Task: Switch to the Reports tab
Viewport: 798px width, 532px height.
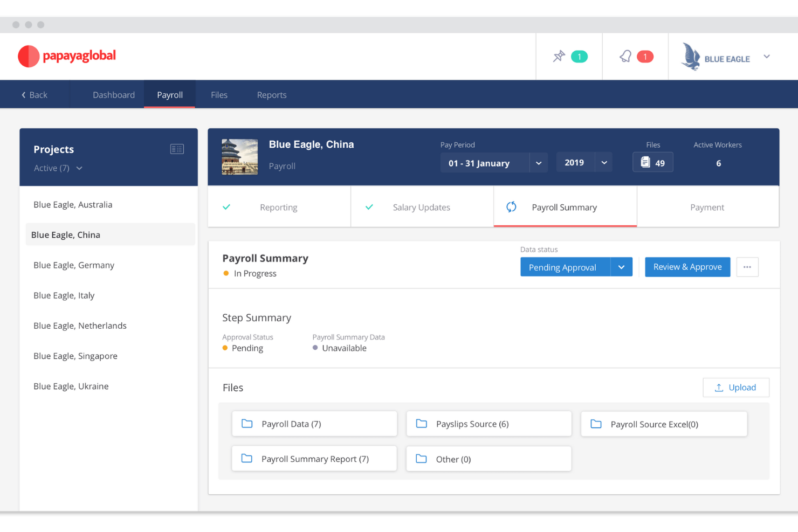Action: pyautogui.click(x=271, y=94)
